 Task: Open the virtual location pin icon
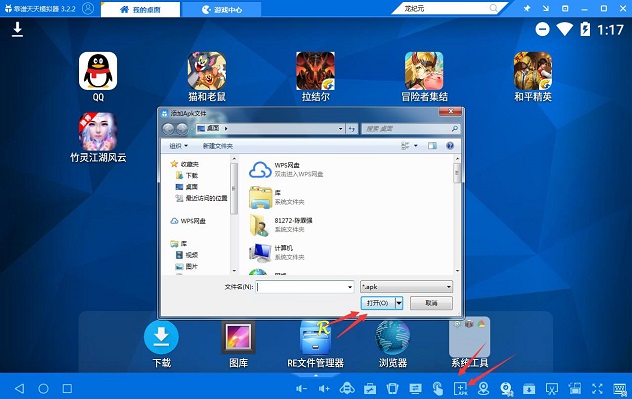pos(483,389)
